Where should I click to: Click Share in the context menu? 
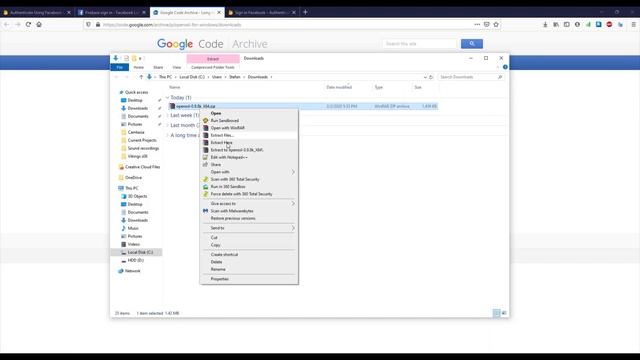point(216,164)
